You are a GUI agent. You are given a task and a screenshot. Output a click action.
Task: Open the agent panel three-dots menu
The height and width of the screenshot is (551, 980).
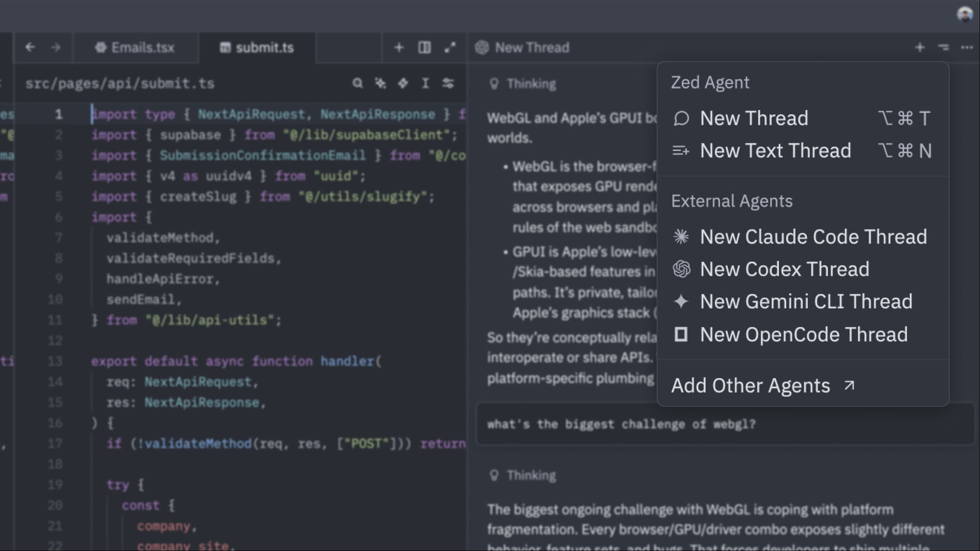(967, 47)
